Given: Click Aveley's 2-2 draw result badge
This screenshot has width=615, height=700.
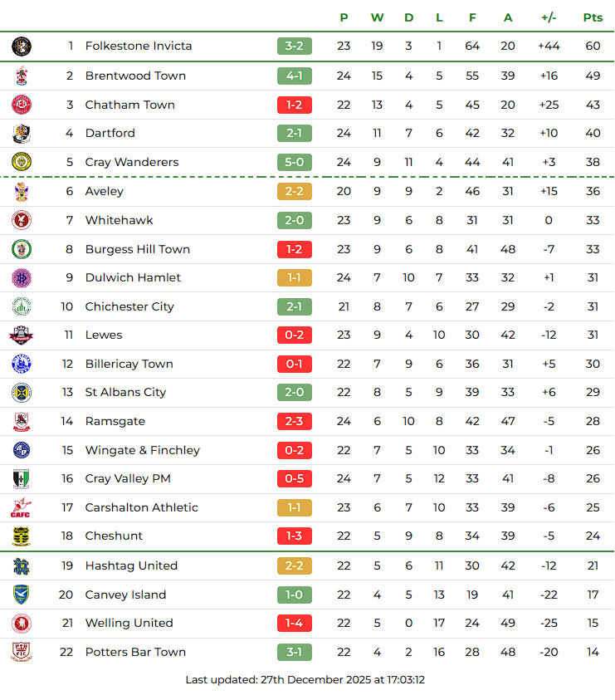Looking at the screenshot, I should coord(295,191).
